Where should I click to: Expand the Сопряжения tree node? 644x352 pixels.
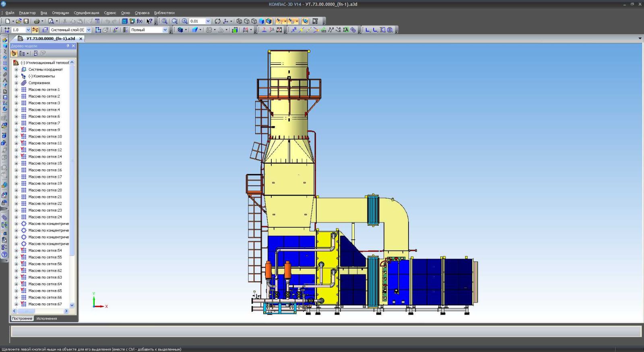click(17, 83)
